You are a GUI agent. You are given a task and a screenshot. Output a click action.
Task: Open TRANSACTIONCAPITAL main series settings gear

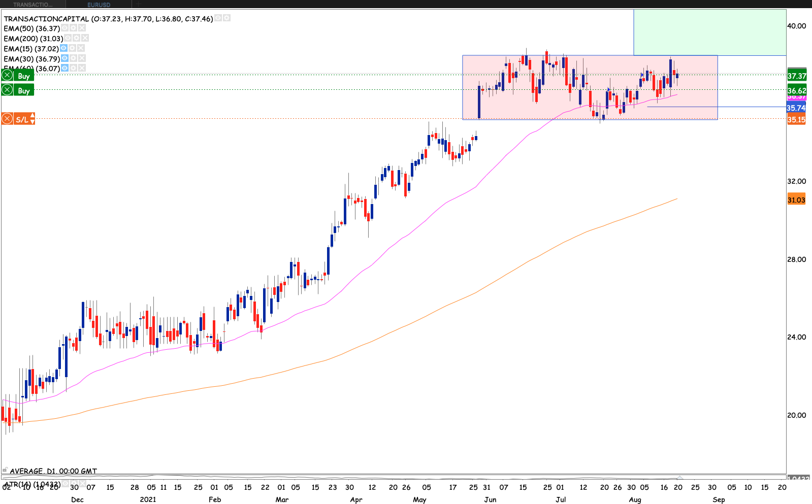coord(226,18)
